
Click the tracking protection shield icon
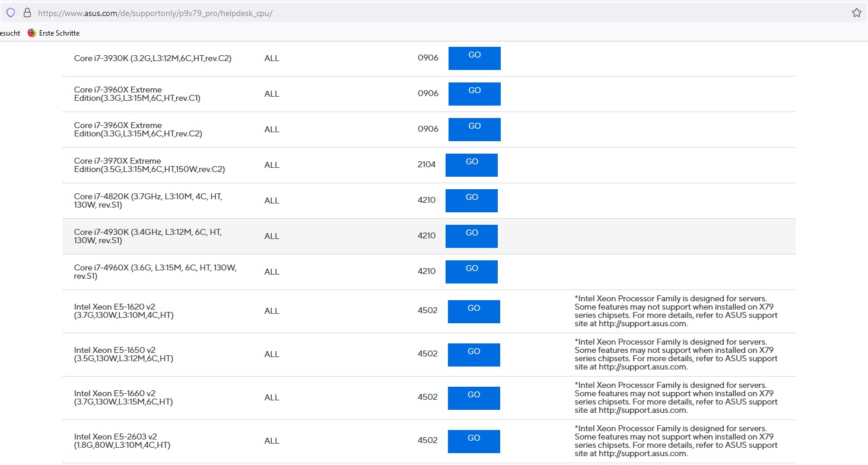(11, 12)
